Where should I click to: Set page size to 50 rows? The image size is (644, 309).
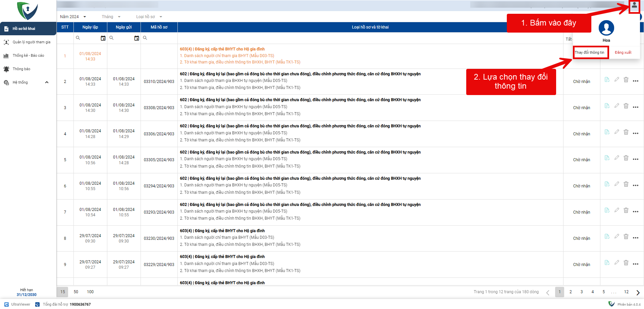click(76, 292)
